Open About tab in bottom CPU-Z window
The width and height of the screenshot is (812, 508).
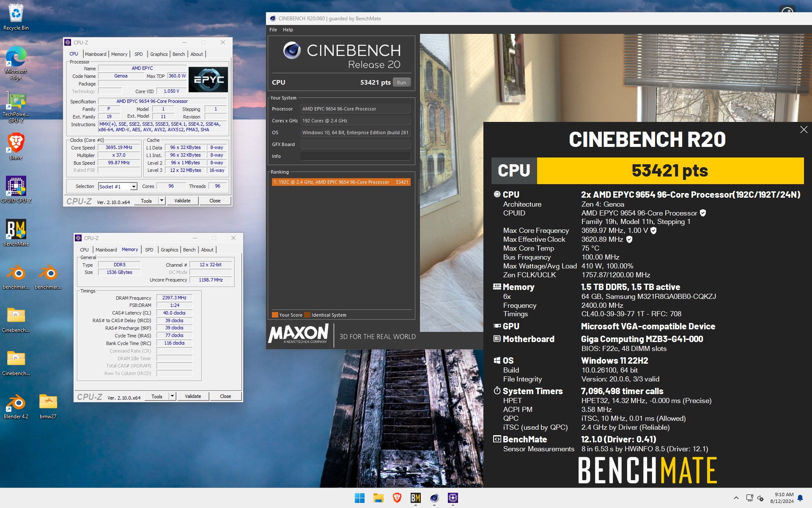207,250
